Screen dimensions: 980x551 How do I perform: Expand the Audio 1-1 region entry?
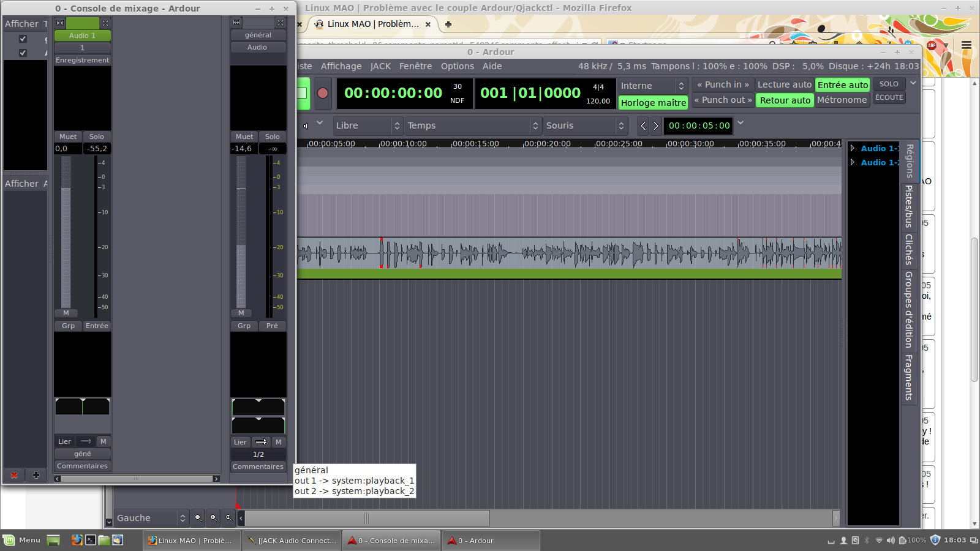[x=853, y=148]
